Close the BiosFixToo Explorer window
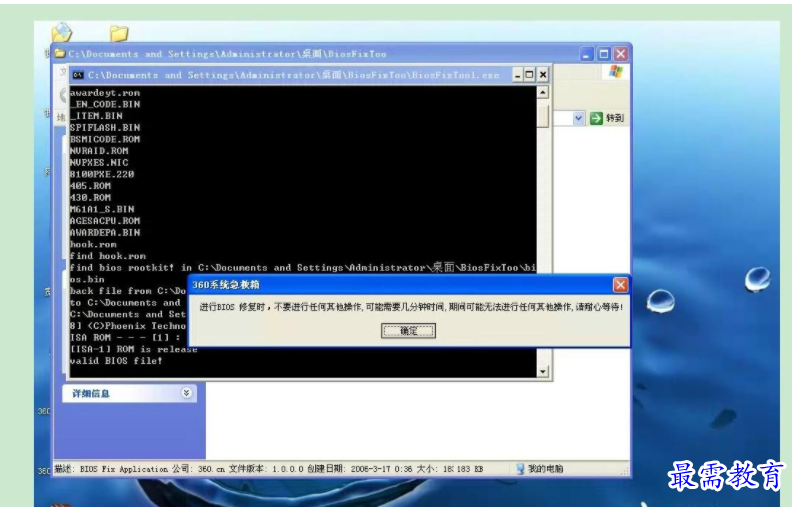Viewport: 792px width, 507px height. pyautogui.click(x=621, y=54)
